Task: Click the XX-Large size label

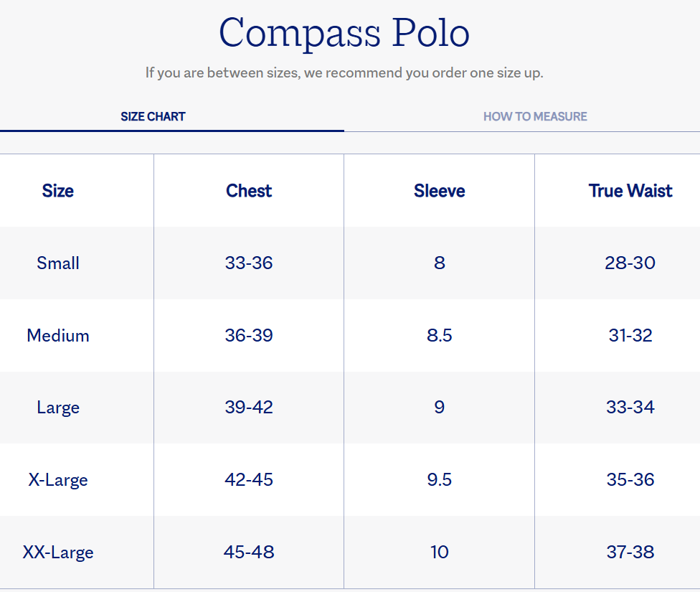Action: [57, 553]
